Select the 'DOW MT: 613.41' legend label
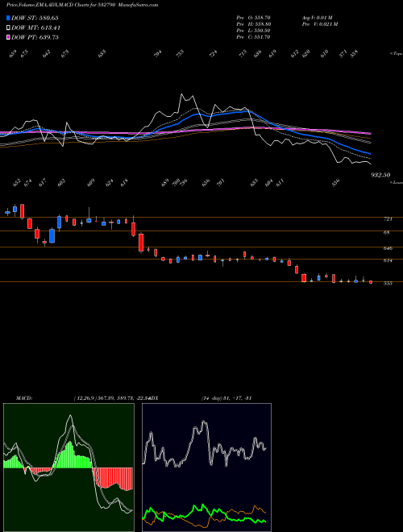 (35, 27)
